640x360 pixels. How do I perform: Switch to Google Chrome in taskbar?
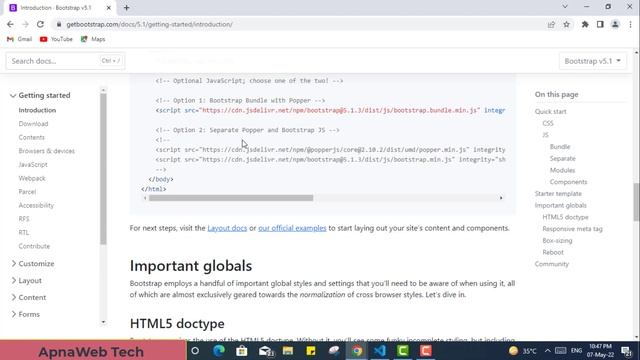click(x=357, y=351)
